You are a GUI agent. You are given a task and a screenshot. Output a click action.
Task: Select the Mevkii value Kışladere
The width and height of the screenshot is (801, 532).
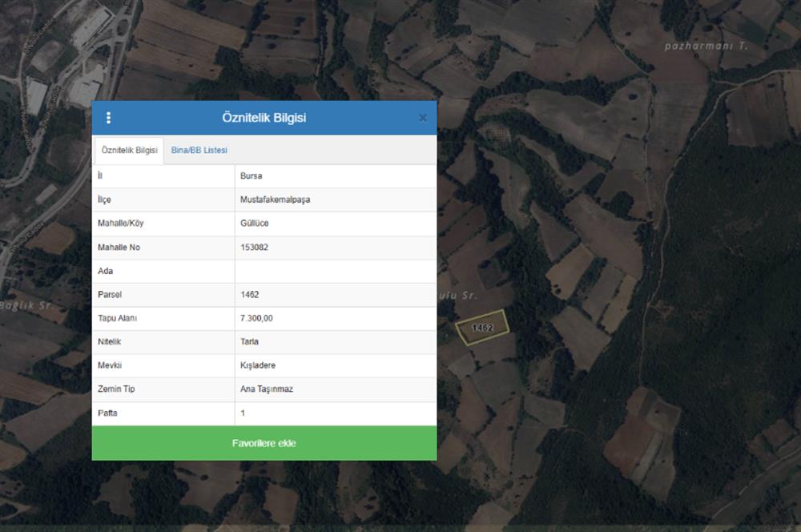(x=258, y=365)
